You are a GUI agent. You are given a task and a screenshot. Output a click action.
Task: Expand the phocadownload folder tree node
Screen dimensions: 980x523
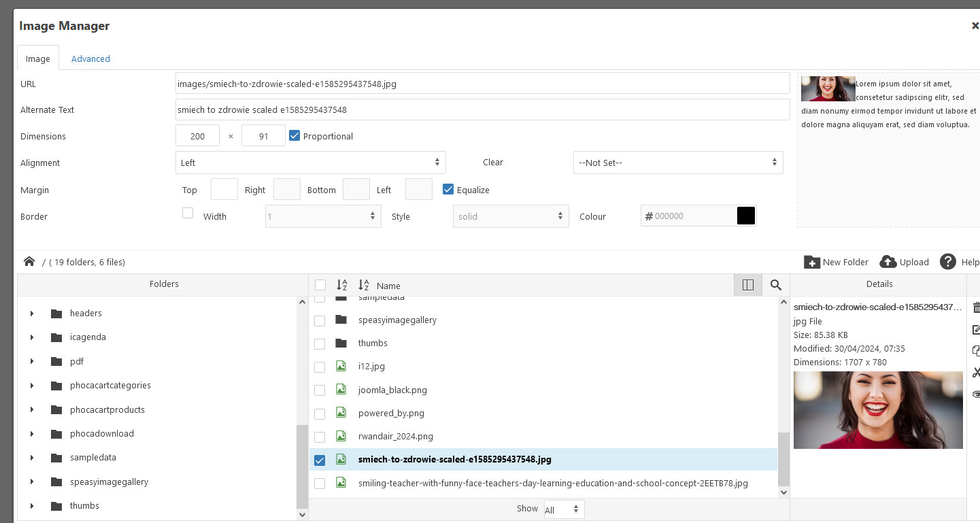pyautogui.click(x=32, y=434)
